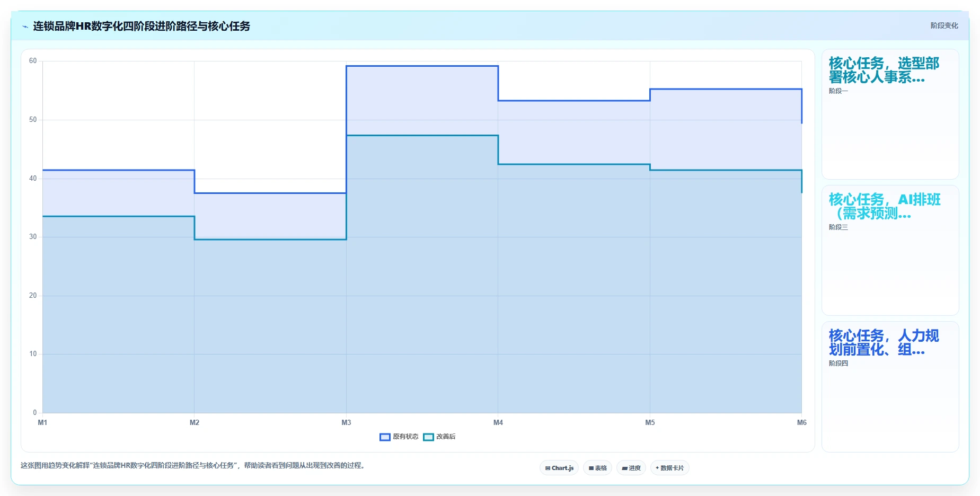
Task: Click the y-axis value 0
Action: point(35,413)
